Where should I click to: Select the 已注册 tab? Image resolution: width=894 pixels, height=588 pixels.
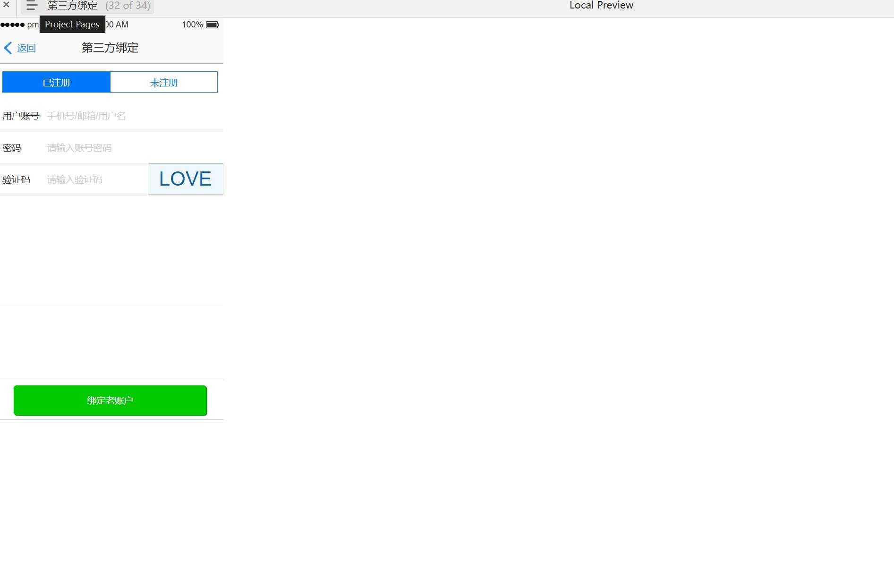click(56, 82)
